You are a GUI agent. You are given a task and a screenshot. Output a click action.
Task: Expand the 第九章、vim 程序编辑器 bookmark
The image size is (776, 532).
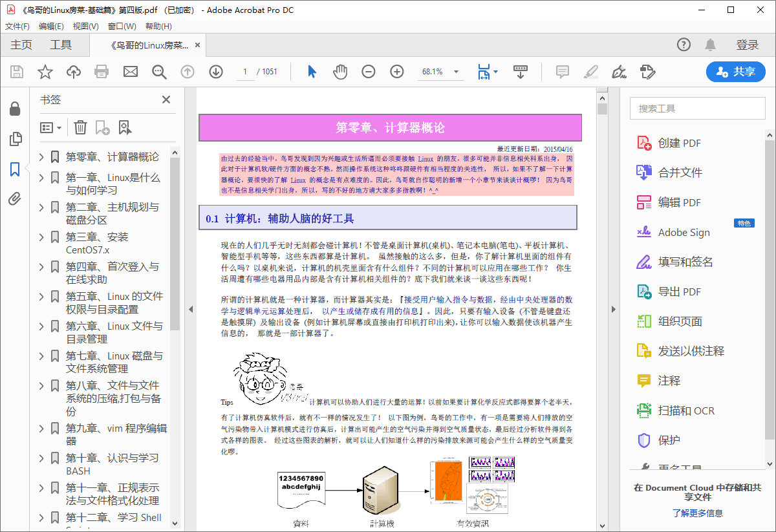tap(41, 429)
